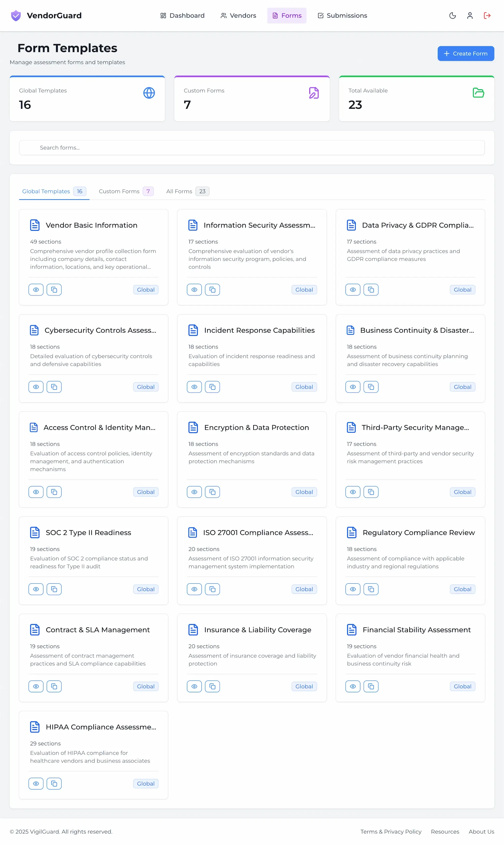The height and width of the screenshot is (845, 504).
Task: Toggle dark mode using the moon icon
Action: (x=452, y=16)
